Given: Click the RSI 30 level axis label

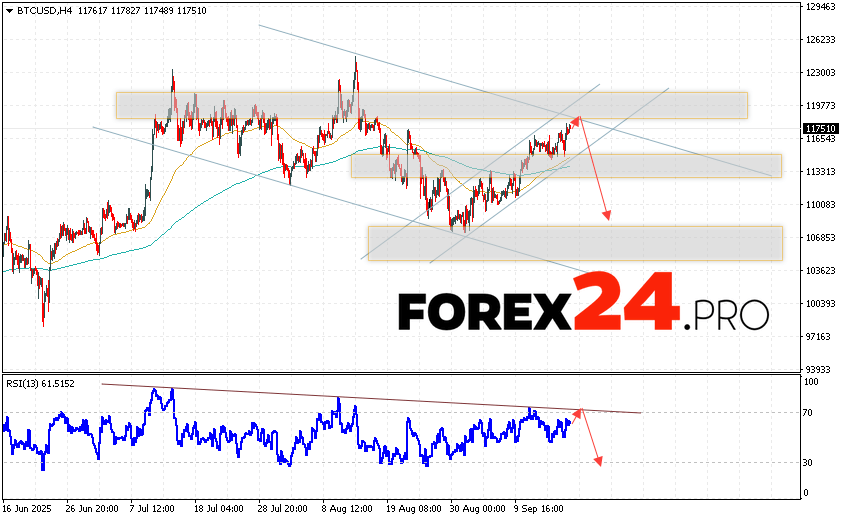Looking at the screenshot, I should (809, 462).
